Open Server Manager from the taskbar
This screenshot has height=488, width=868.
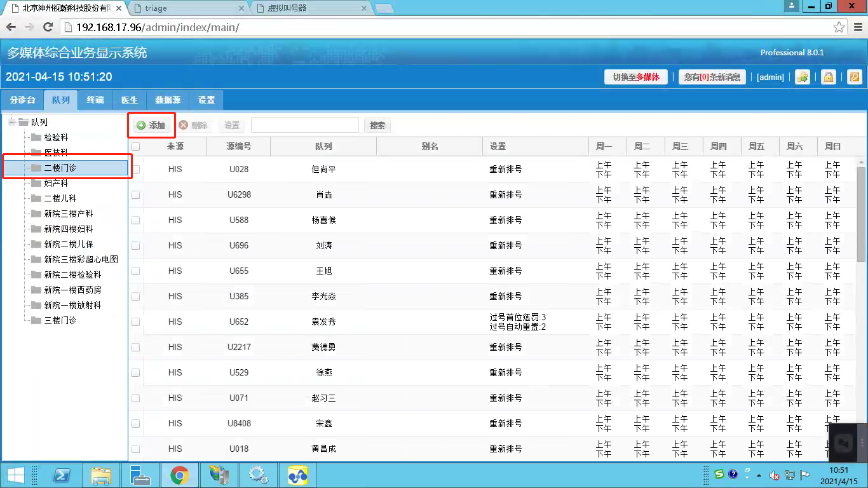pos(140,475)
